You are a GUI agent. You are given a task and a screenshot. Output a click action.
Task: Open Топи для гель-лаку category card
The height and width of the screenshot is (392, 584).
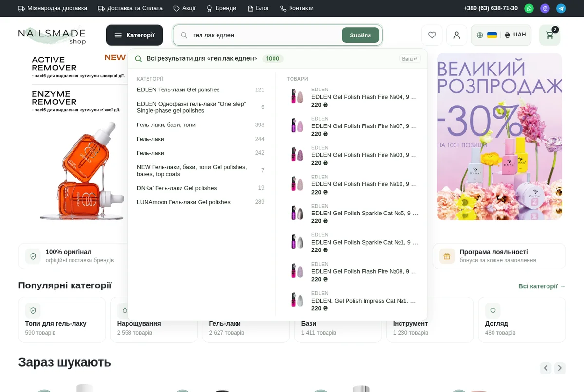pos(62,320)
